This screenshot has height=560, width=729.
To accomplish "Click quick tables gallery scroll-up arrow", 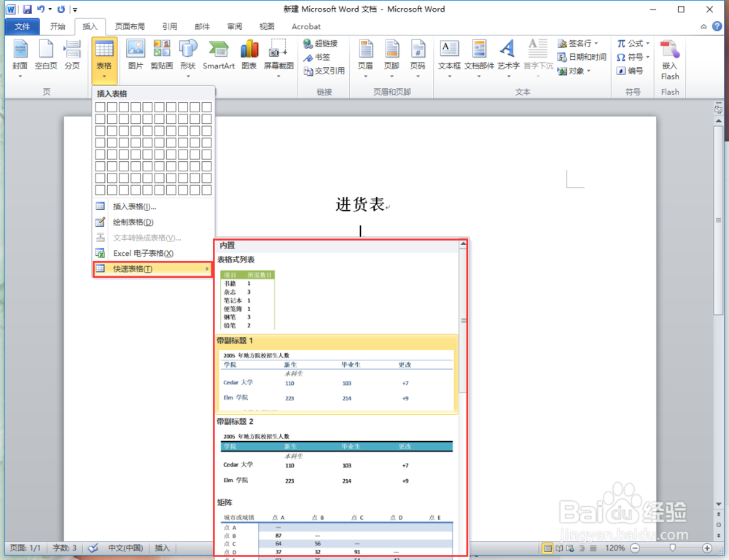I will 464,244.
